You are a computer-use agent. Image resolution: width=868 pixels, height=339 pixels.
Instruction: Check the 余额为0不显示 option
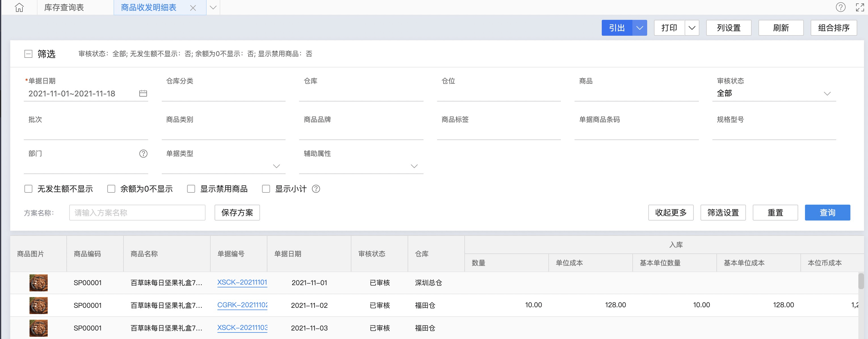pyautogui.click(x=111, y=189)
